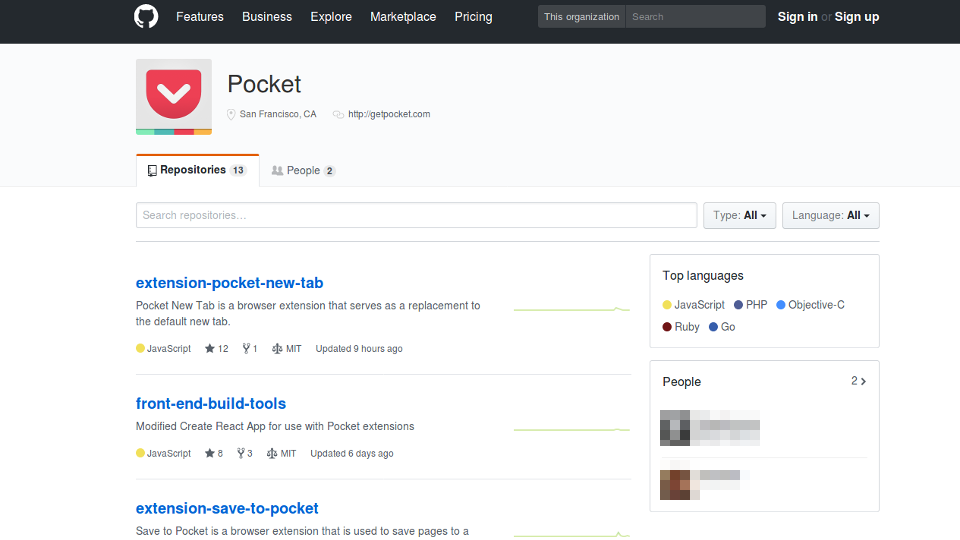Click the Sign up link

point(857,17)
